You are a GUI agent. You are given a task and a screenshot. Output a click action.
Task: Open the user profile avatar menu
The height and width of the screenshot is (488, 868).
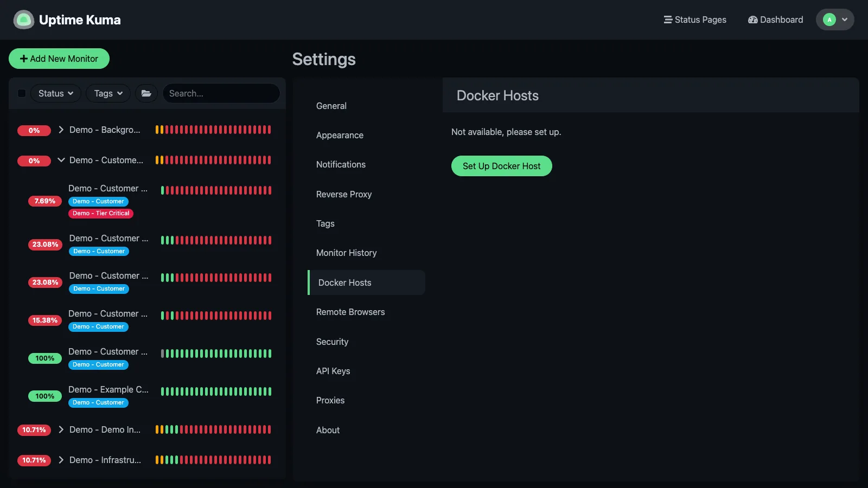click(x=835, y=20)
